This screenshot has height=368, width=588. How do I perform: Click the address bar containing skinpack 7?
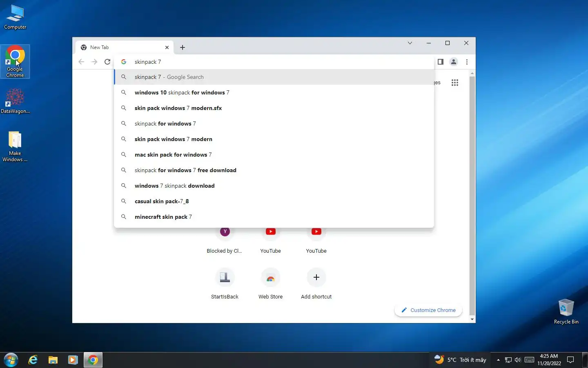(274, 62)
